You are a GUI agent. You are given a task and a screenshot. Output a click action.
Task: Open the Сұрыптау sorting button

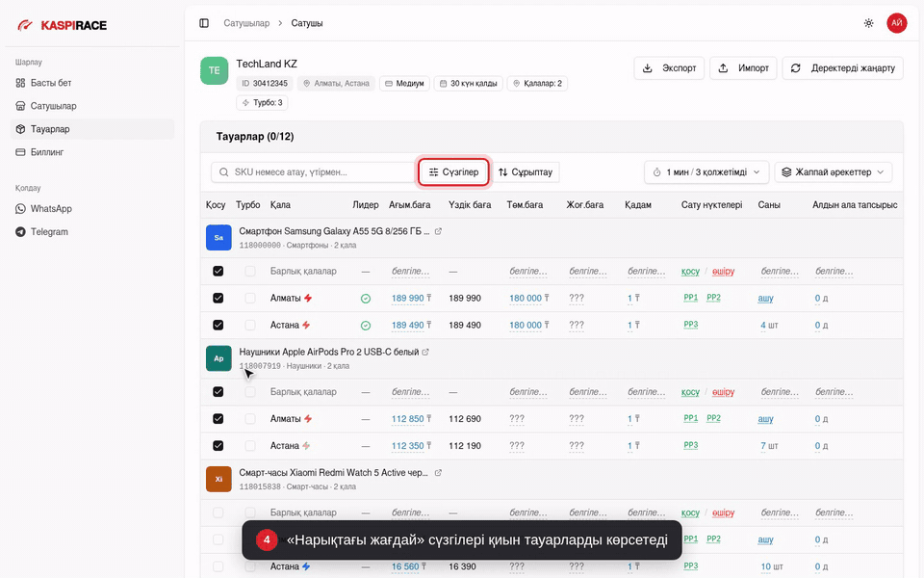coord(526,172)
